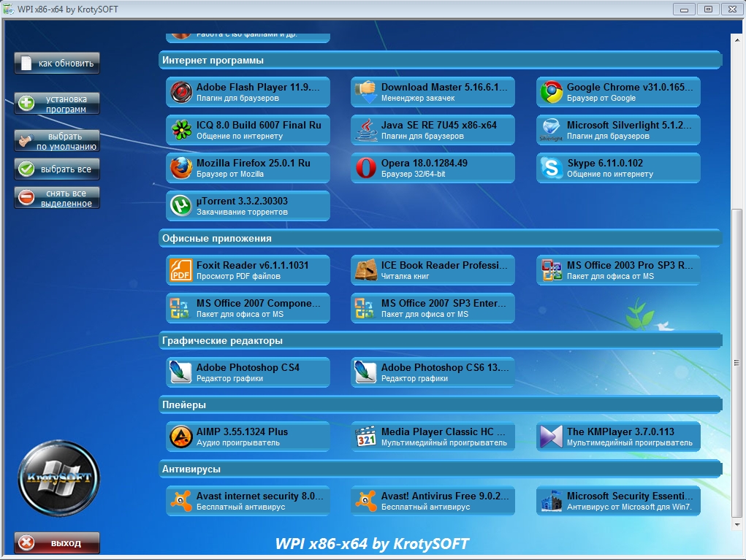Click the MS Office 2007 SP3 Enterprise icon
The width and height of the screenshot is (746, 560).
point(366,309)
